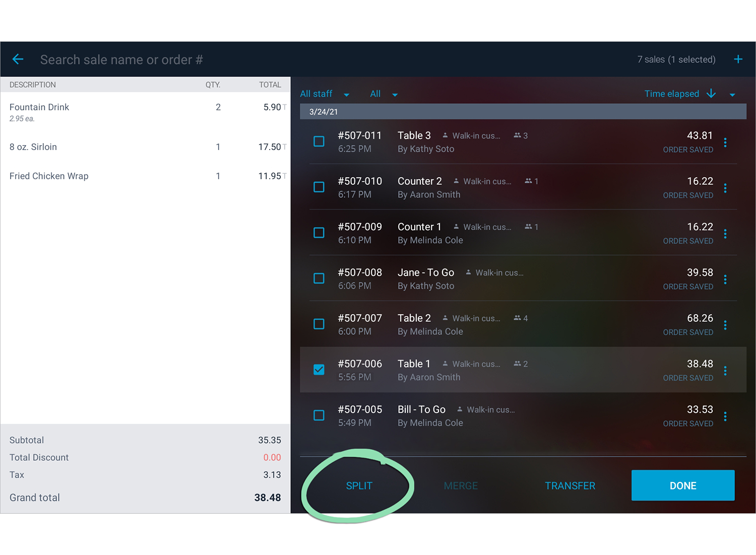Open the All status filter dropdown
The height and width of the screenshot is (555, 756).
(x=384, y=94)
